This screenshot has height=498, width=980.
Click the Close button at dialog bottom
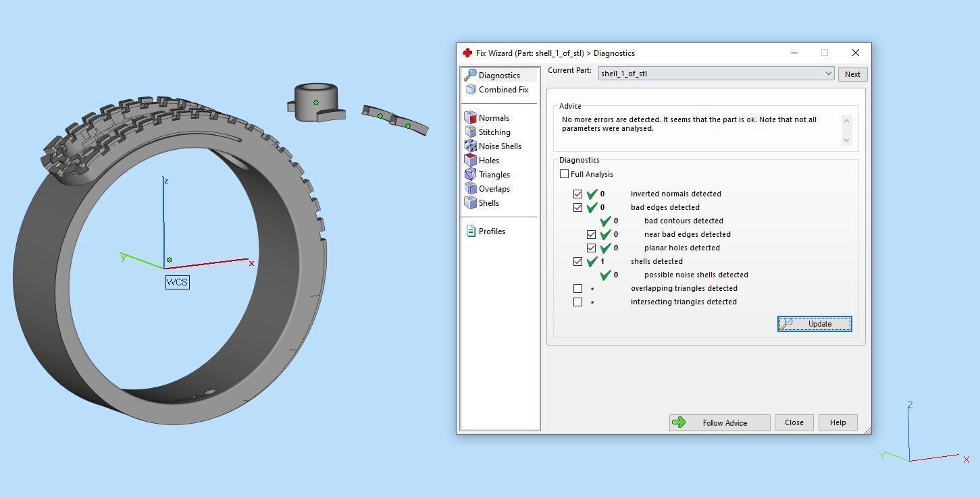click(794, 422)
